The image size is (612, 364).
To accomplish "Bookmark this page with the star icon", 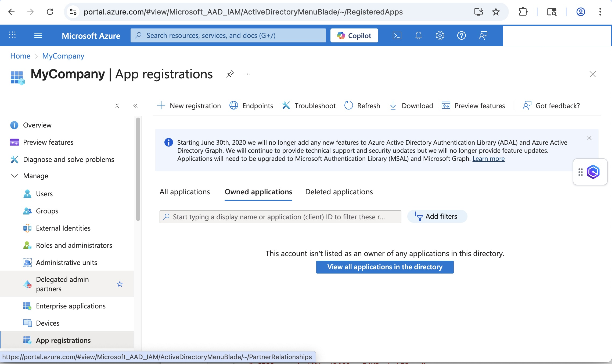I will tap(496, 12).
